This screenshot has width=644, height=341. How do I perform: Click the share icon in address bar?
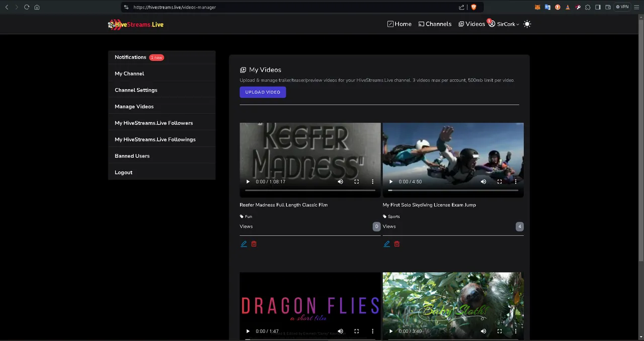(461, 7)
